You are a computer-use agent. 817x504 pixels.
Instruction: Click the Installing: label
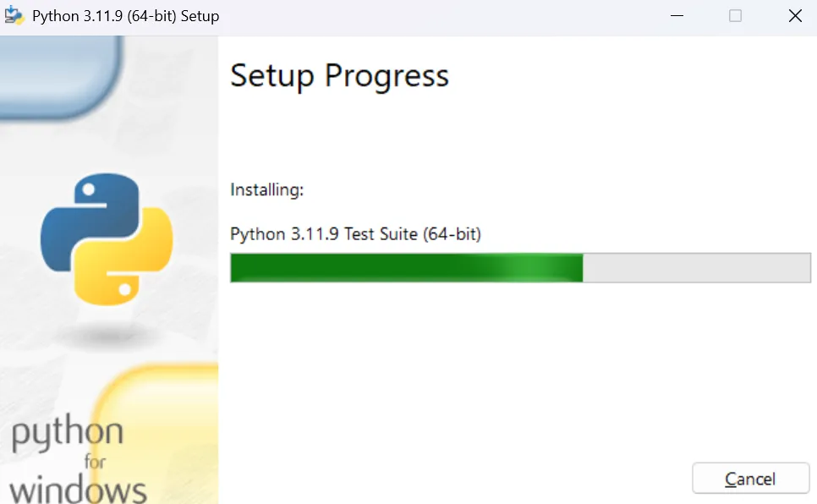click(x=266, y=189)
